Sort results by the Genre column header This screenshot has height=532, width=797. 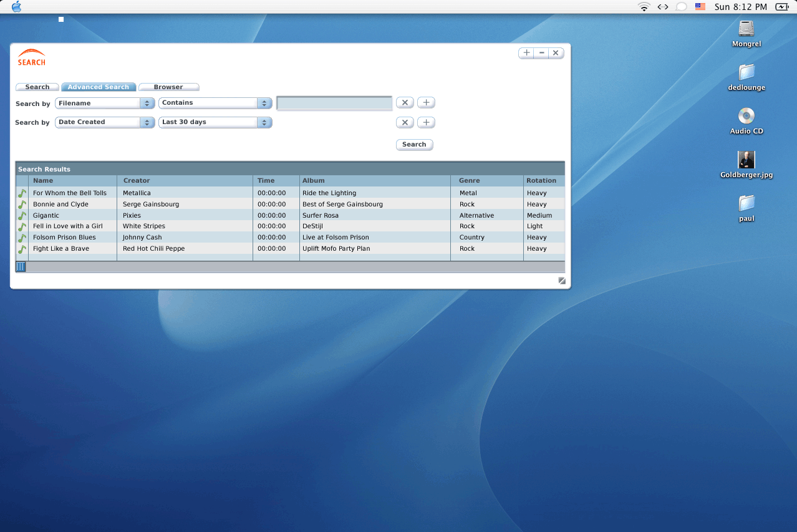(487, 181)
